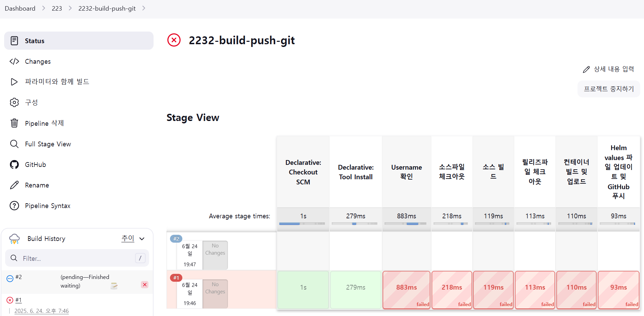Click the GitHub octocat icon in sidebar
This screenshot has height=316, width=644.
click(14, 165)
